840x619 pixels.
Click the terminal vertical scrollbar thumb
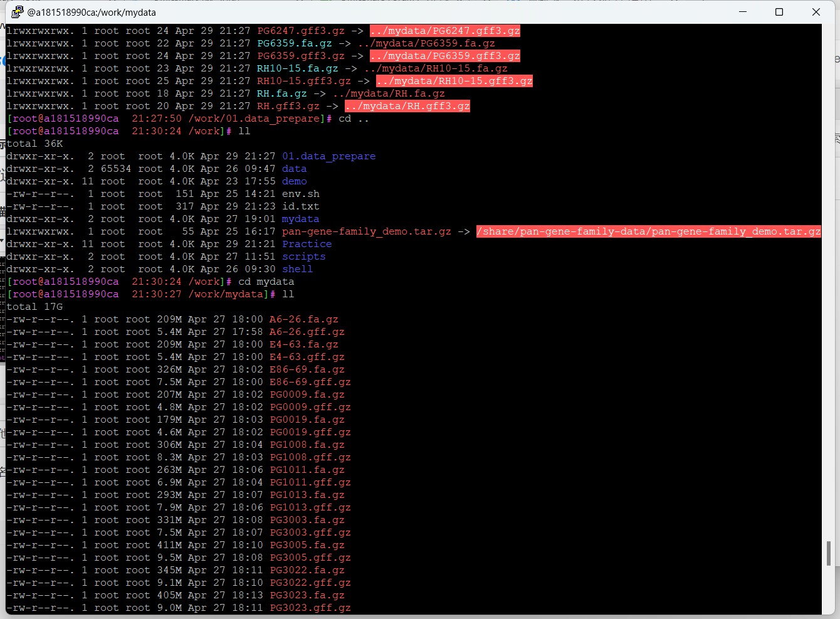pyautogui.click(x=829, y=553)
